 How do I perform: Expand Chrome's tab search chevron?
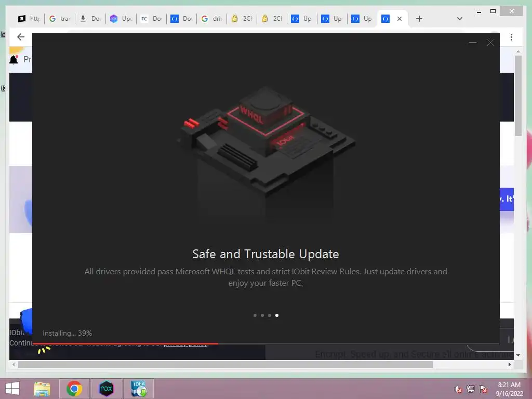pos(460,19)
